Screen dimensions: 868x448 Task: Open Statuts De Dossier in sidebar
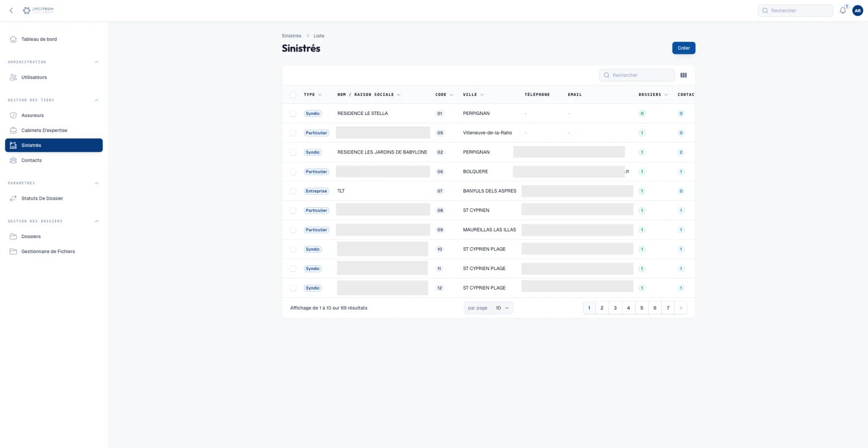point(54,198)
